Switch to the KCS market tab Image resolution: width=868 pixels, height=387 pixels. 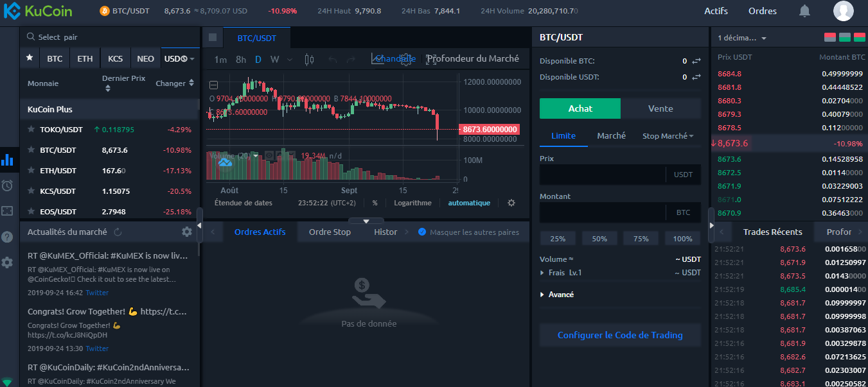(115, 58)
